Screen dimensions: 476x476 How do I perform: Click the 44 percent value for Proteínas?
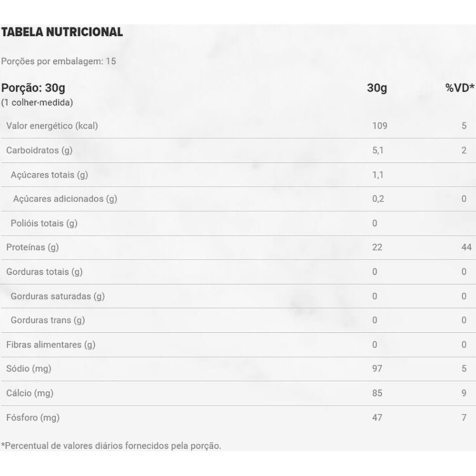466,248
